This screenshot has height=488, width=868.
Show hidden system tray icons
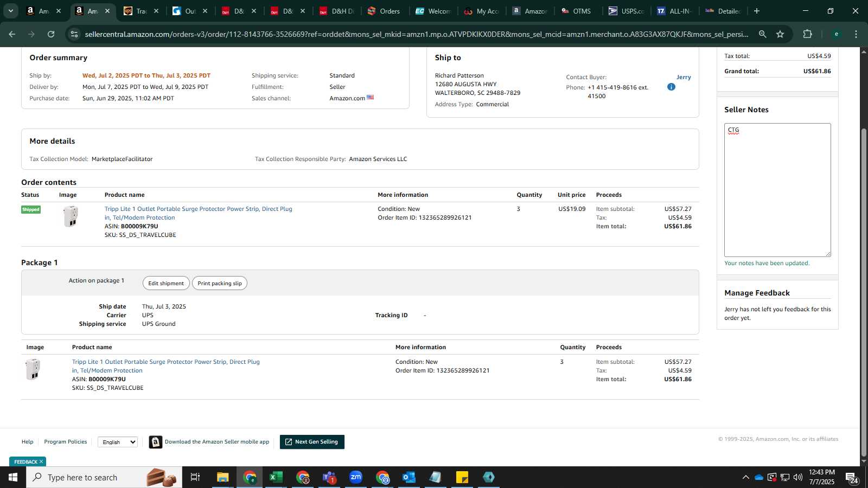[746, 477]
